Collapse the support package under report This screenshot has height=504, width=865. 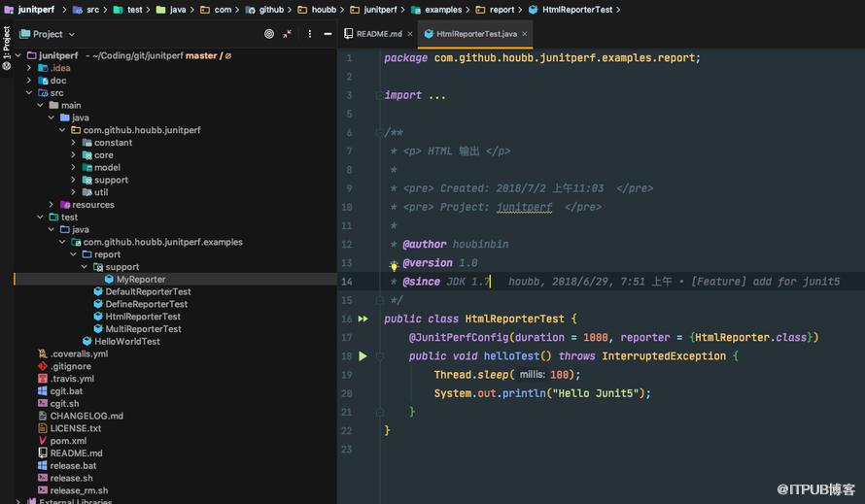[x=85, y=267]
